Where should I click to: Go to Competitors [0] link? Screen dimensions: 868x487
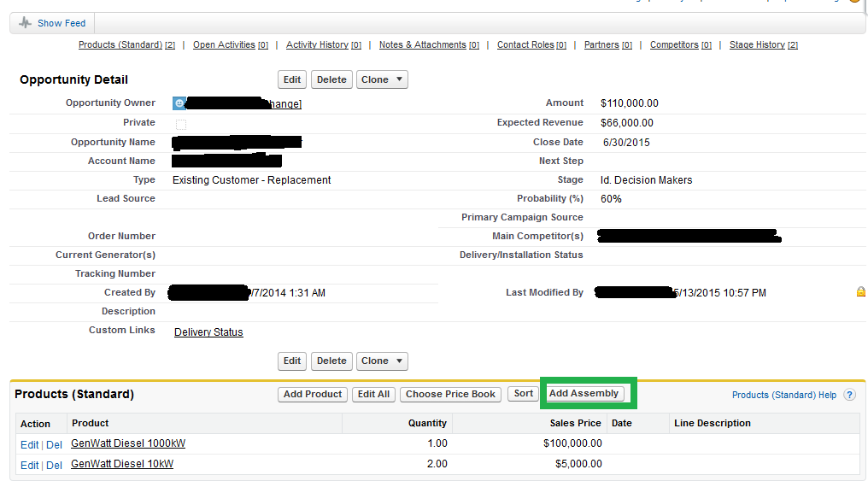(680, 44)
